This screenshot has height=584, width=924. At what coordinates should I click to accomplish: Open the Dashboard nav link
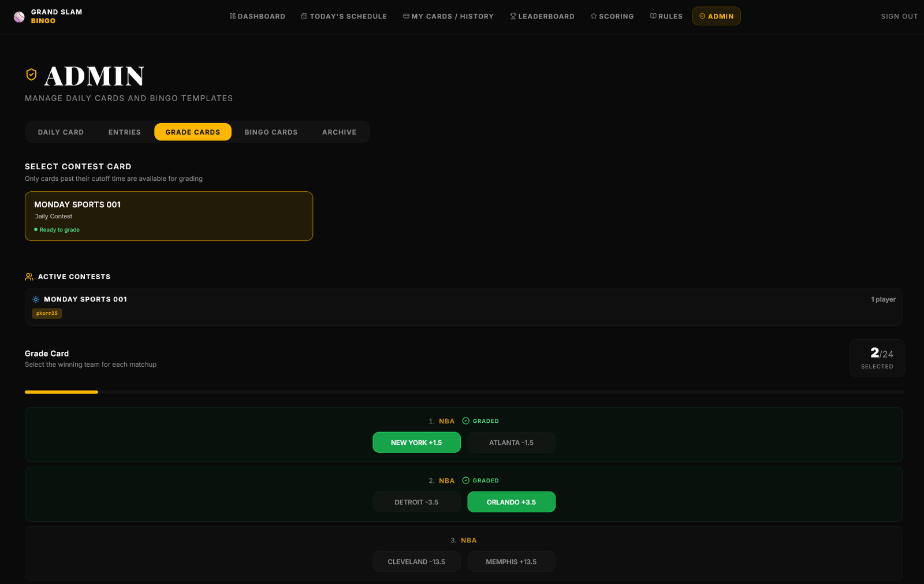coord(257,17)
